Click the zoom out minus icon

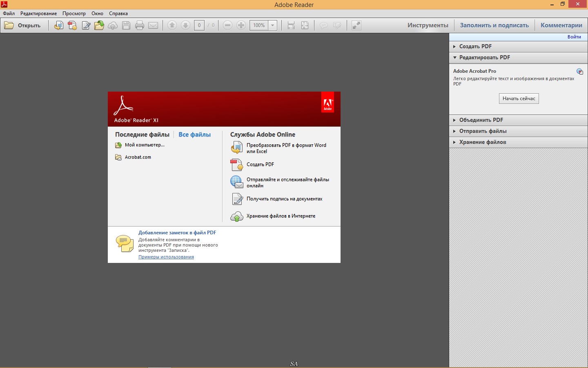coord(228,25)
